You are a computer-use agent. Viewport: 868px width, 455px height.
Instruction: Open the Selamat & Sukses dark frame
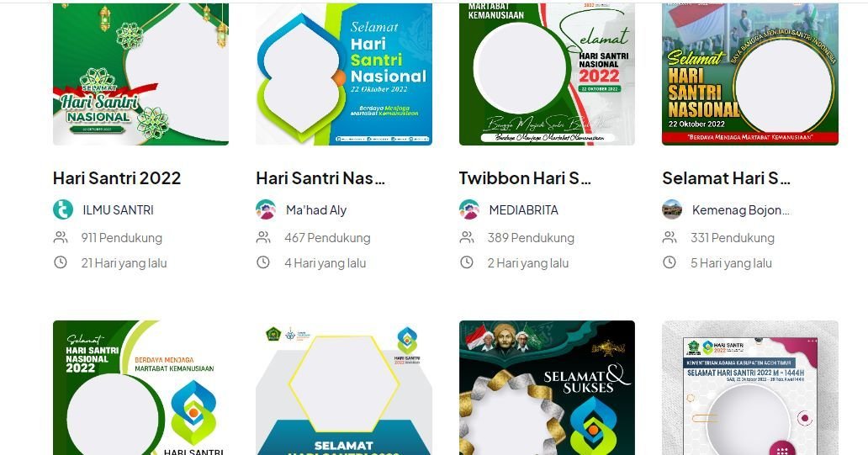547,388
